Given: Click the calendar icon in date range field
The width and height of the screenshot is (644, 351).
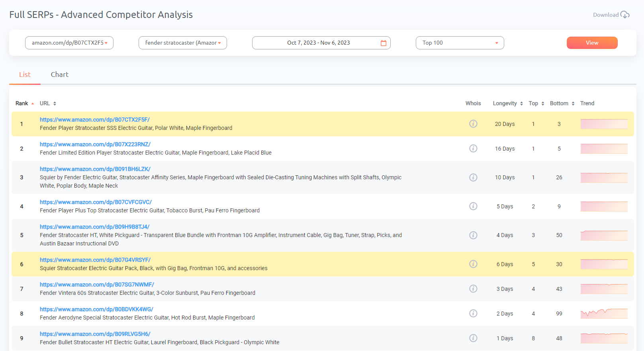Looking at the screenshot, I should tap(384, 43).
